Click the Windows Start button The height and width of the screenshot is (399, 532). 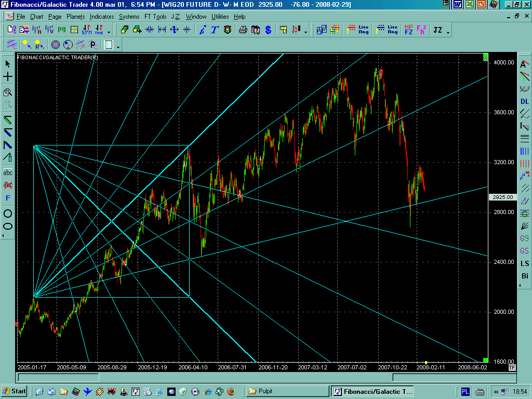pos(15,391)
